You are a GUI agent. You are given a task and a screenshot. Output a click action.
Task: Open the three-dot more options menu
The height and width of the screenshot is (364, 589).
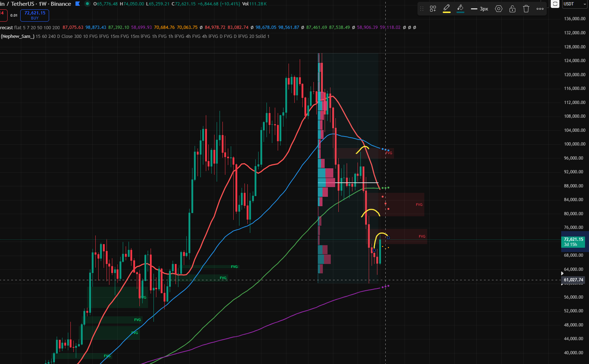click(x=540, y=9)
